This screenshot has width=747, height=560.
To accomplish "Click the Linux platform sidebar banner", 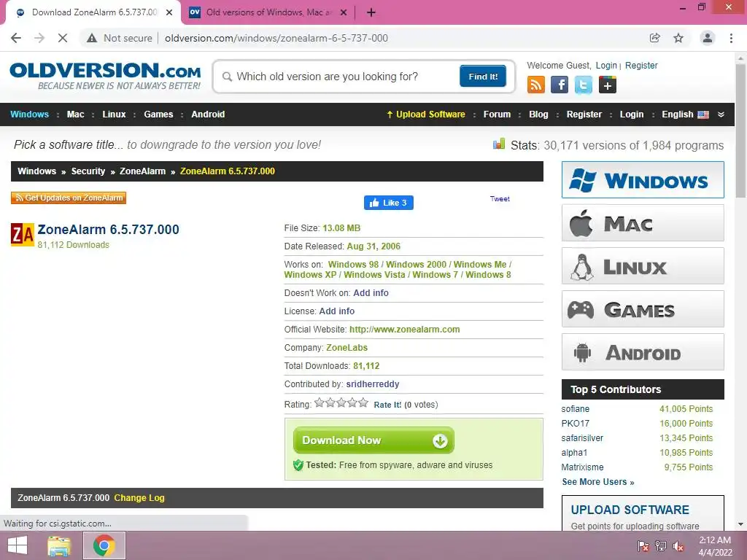I will point(643,265).
